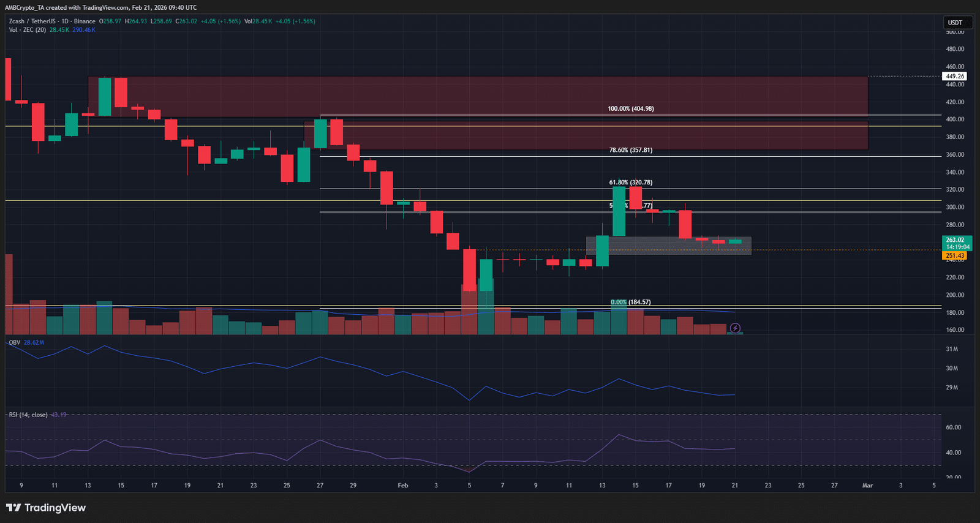Click the TradingView logo at bottom left
Image resolution: width=980 pixels, height=523 pixels.
46,508
